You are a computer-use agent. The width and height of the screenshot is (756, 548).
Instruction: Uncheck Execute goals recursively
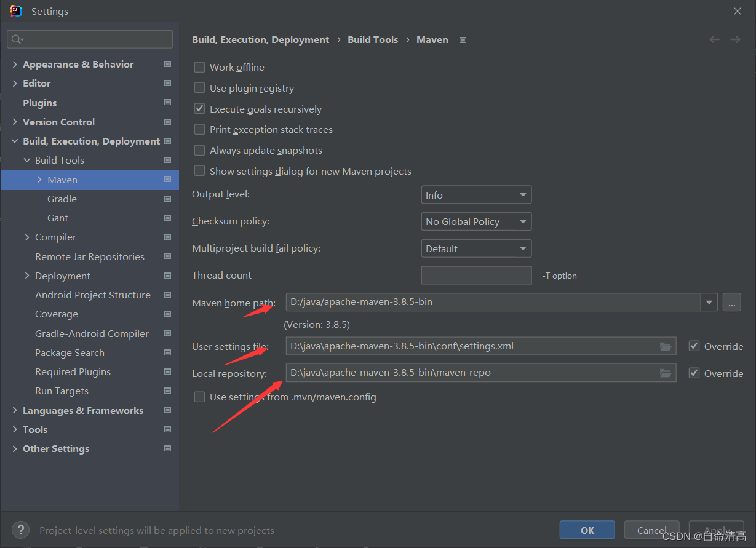click(200, 109)
